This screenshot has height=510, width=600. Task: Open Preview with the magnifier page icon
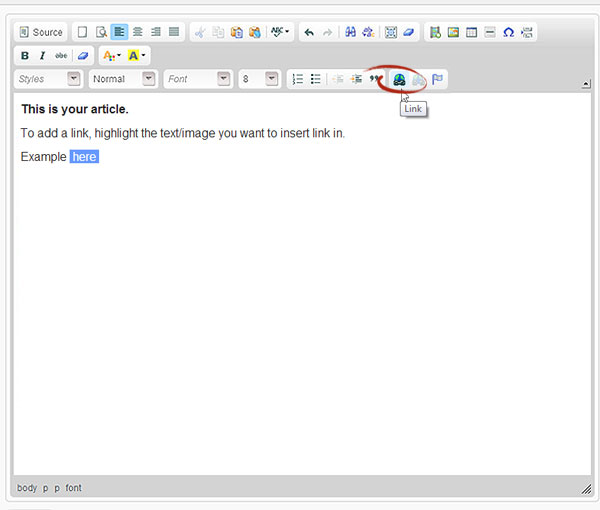coord(101,32)
